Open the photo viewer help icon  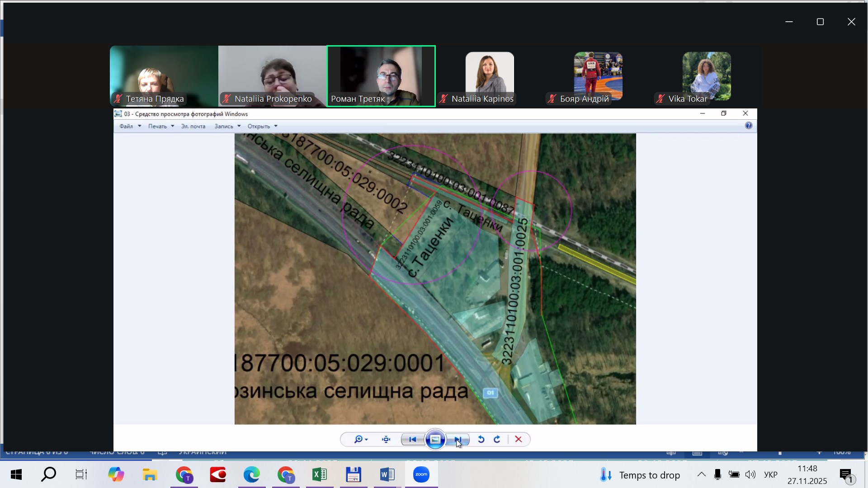click(749, 126)
